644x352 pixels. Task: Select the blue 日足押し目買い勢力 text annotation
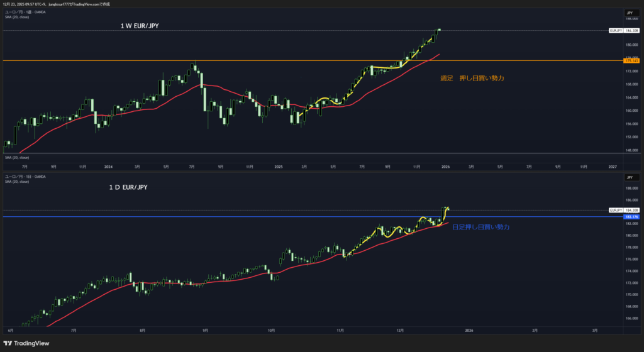480,226
